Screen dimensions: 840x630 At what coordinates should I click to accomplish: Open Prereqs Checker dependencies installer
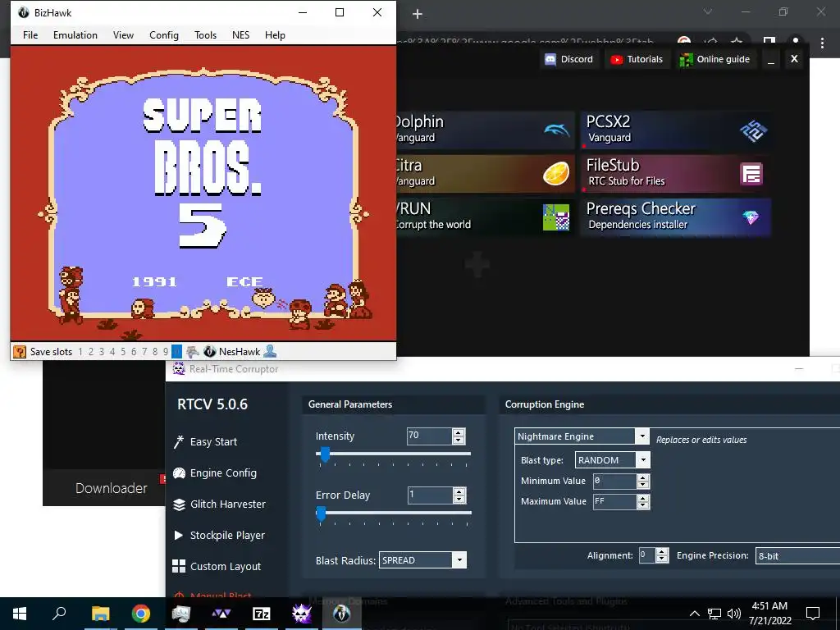(676, 217)
